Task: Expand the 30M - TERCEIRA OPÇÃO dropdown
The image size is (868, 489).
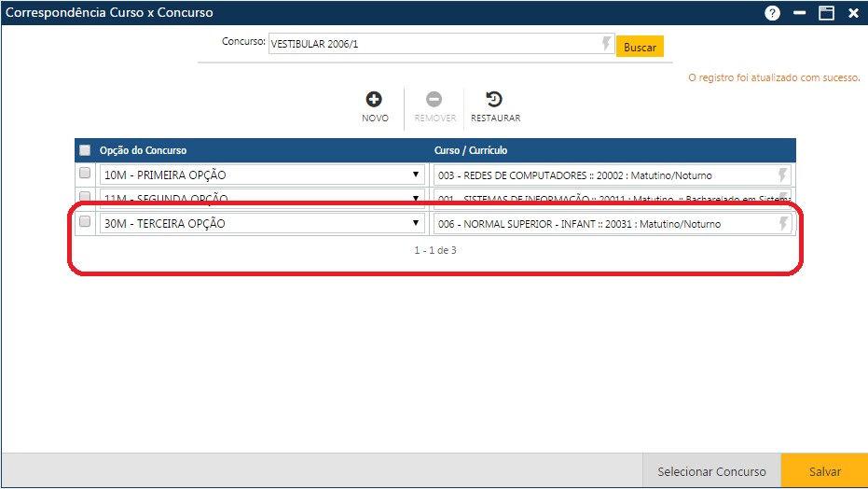Action: pyautogui.click(x=416, y=223)
